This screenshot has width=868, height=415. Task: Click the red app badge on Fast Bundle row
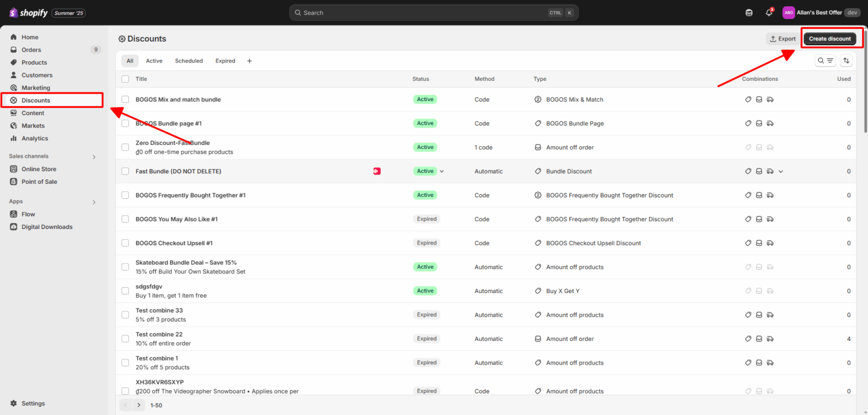click(x=377, y=171)
